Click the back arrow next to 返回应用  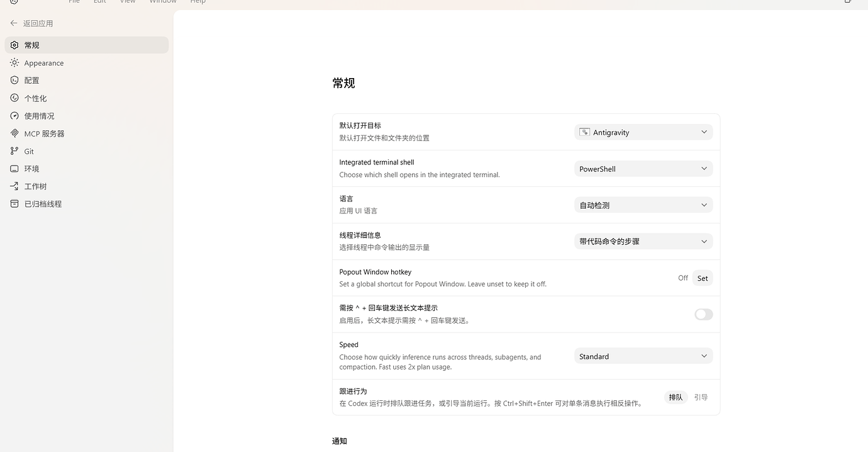point(14,23)
